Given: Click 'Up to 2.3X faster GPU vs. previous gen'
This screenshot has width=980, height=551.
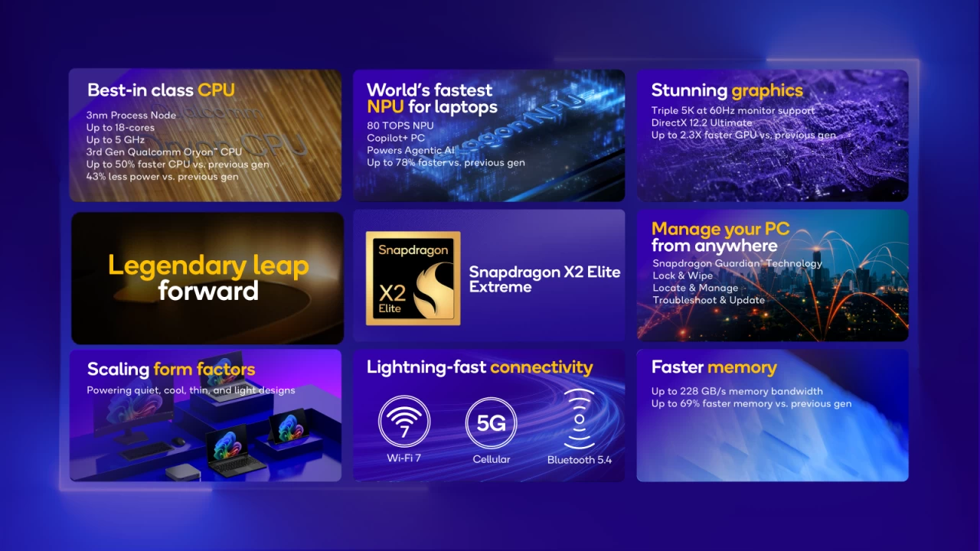Looking at the screenshot, I should 743,135.
